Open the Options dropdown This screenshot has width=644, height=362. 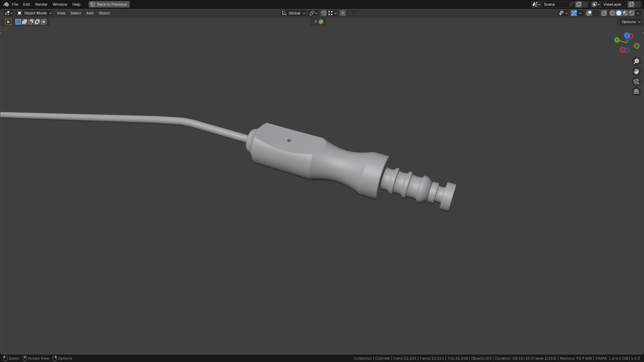pos(631,22)
